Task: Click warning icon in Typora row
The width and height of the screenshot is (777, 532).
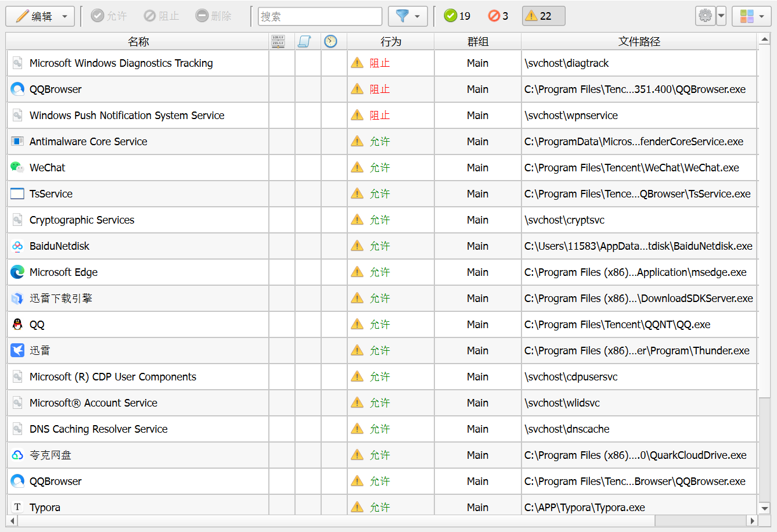Action: (357, 507)
